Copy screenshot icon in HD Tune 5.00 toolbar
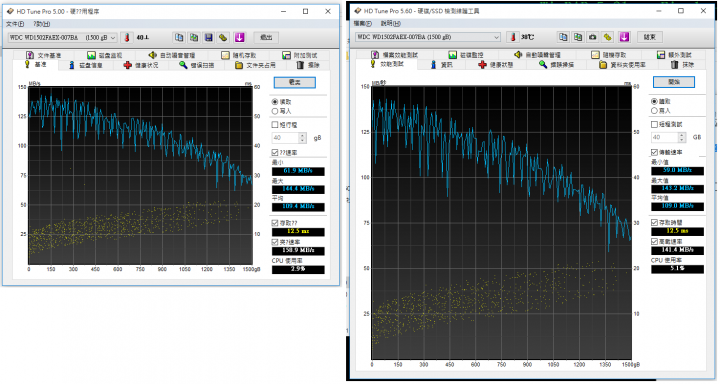Image resolution: width=720 pixels, height=384 pixels. 194,38
